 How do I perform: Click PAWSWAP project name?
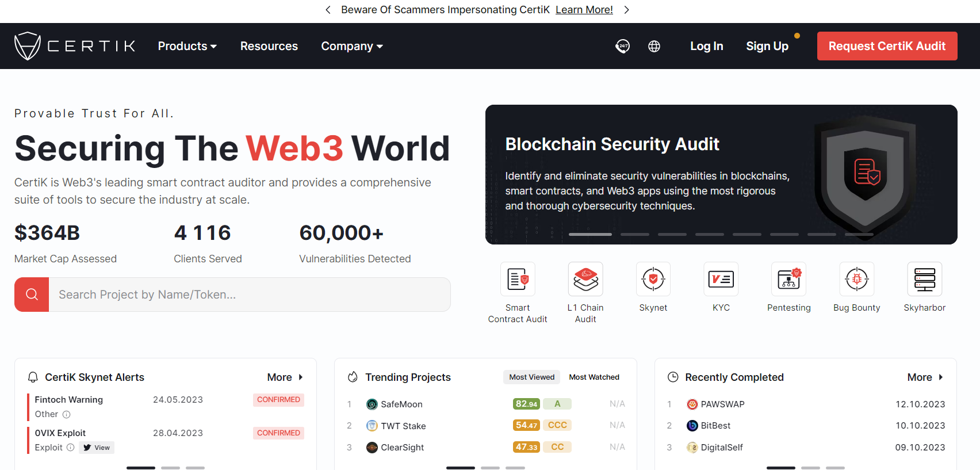[x=722, y=404]
